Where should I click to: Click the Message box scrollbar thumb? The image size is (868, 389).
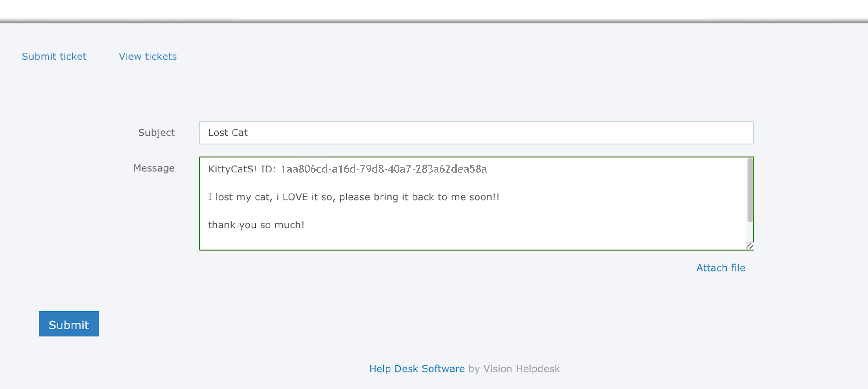pos(750,190)
